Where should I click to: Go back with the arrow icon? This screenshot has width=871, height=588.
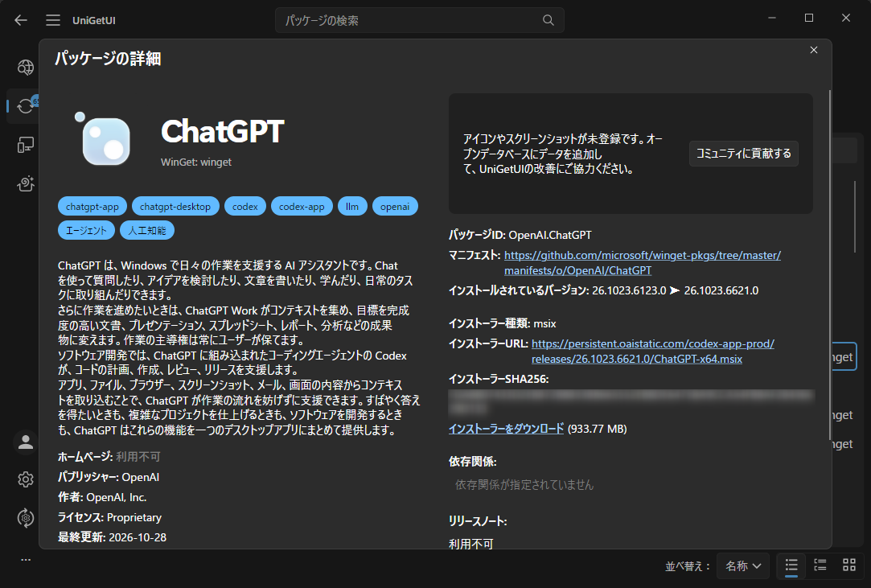tap(21, 21)
